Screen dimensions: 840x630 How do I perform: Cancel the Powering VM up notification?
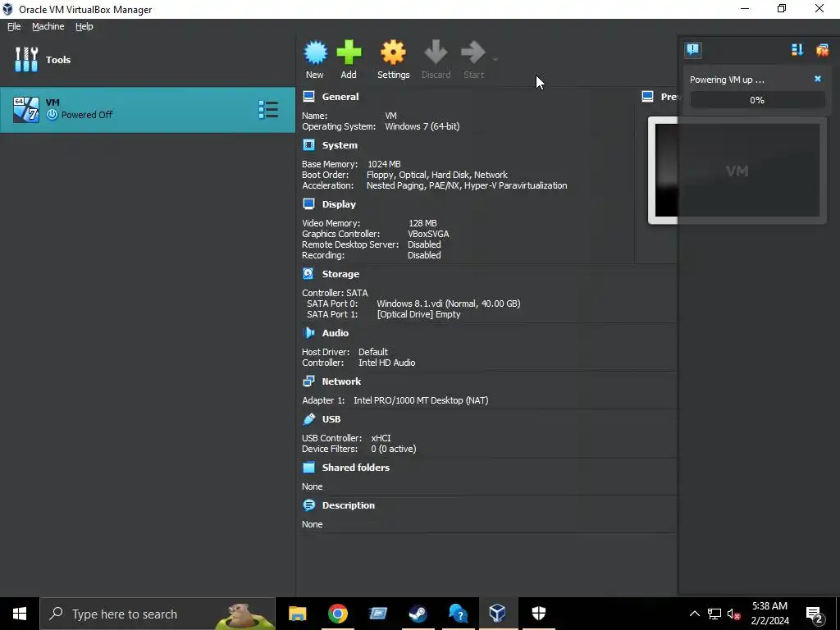[818, 79]
